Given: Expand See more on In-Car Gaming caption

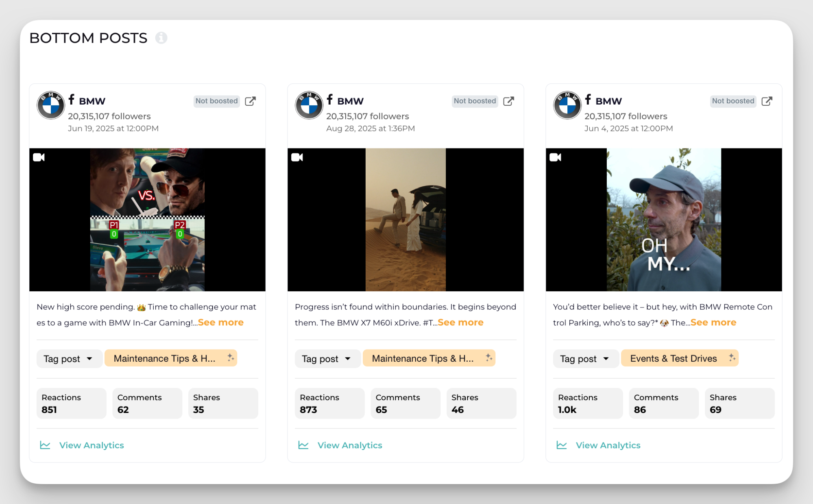Looking at the screenshot, I should tap(220, 323).
